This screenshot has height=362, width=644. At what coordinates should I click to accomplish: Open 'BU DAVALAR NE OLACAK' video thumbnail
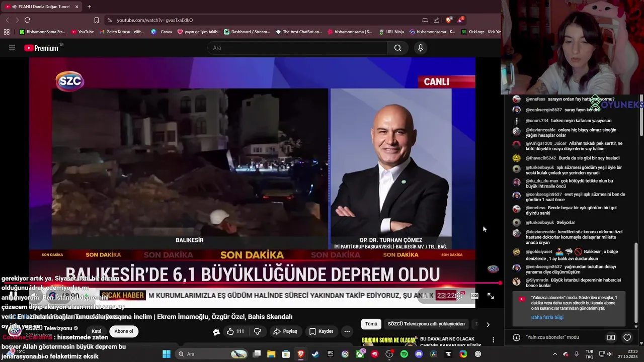click(388, 341)
